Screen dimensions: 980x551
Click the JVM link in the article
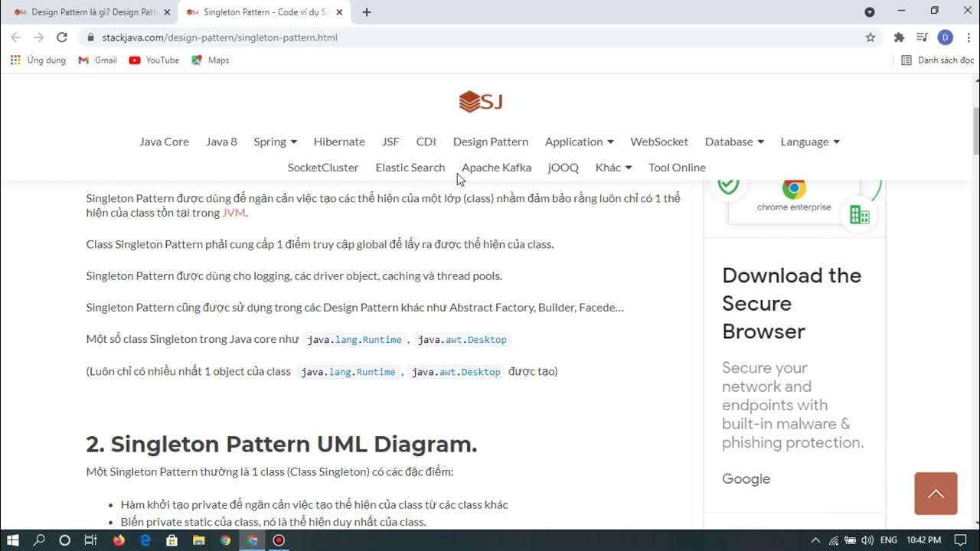(x=234, y=213)
